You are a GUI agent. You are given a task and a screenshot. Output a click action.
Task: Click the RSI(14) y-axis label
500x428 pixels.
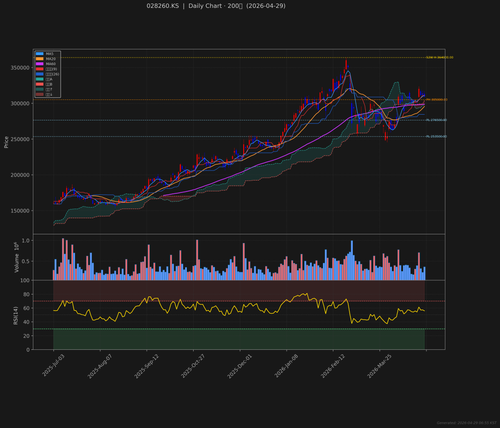[x=15, y=315]
